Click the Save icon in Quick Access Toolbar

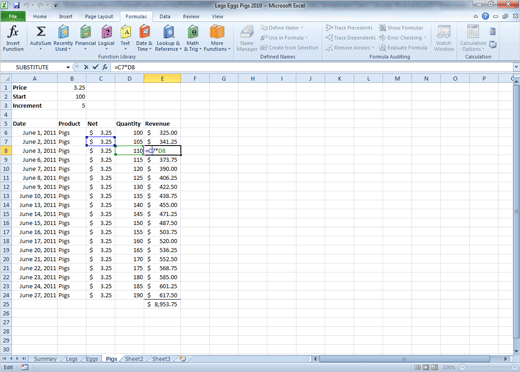16,5
